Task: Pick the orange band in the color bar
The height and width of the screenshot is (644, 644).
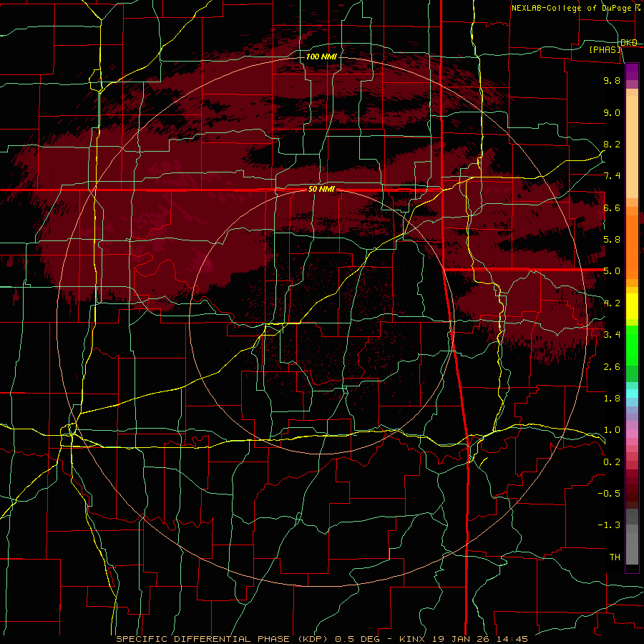Action: [x=632, y=246]
